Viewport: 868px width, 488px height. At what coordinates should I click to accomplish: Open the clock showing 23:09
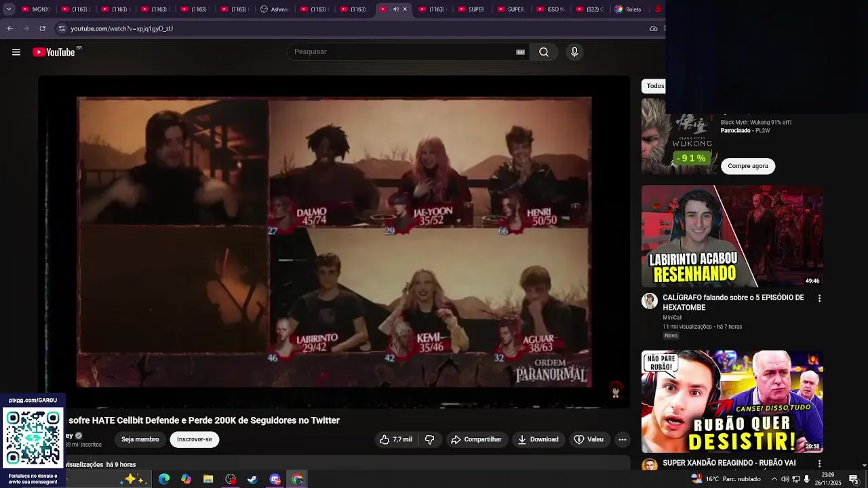coord(828,479)
